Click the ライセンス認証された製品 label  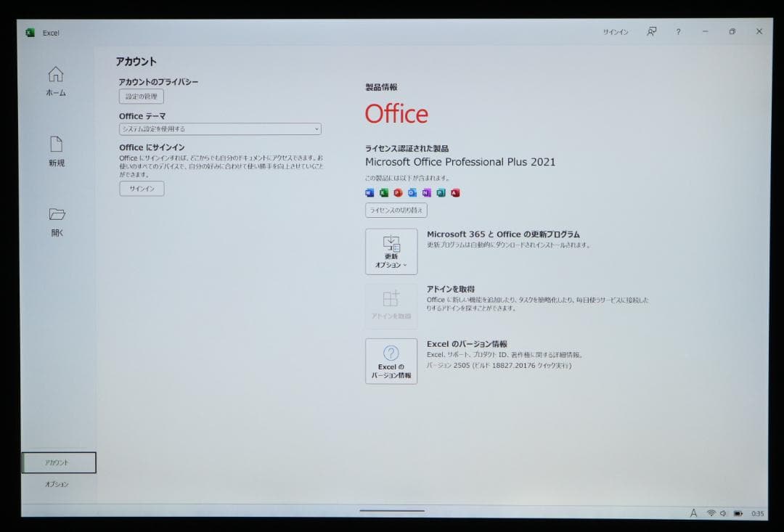[x=407, y=149]
